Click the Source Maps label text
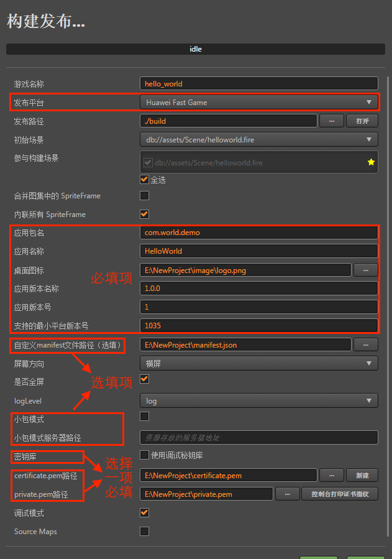 35,532
